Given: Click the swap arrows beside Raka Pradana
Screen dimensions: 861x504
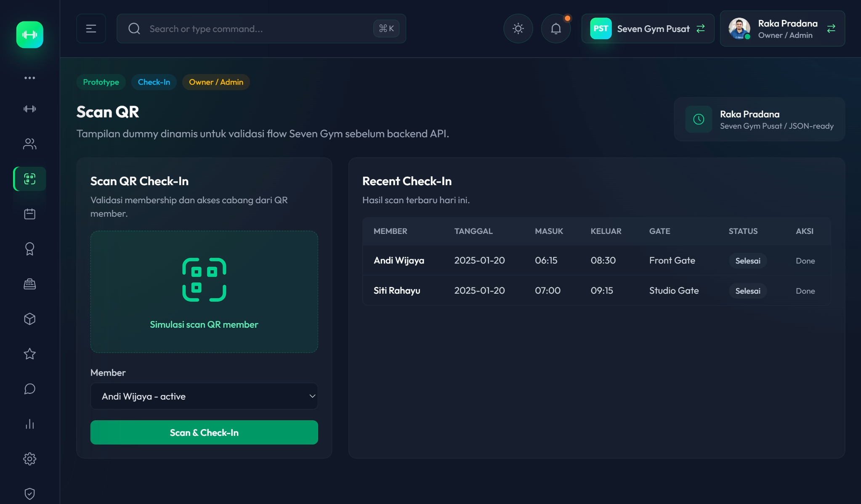Looking at the screenshot, I should pos(831,29).
